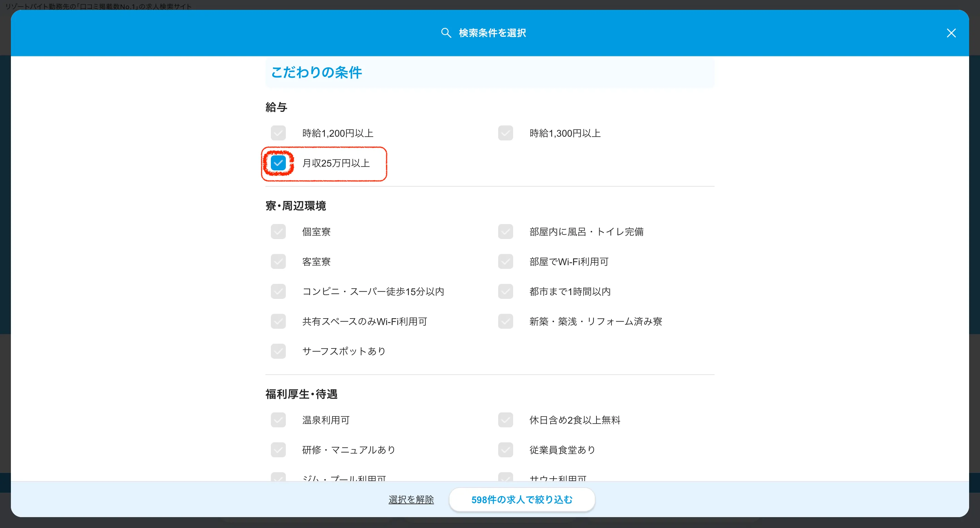Image resolution: width=980 pixels, height=528 pixels.
Task: Enable 温泉利用可 benefit option
Action: pos(278,420)
